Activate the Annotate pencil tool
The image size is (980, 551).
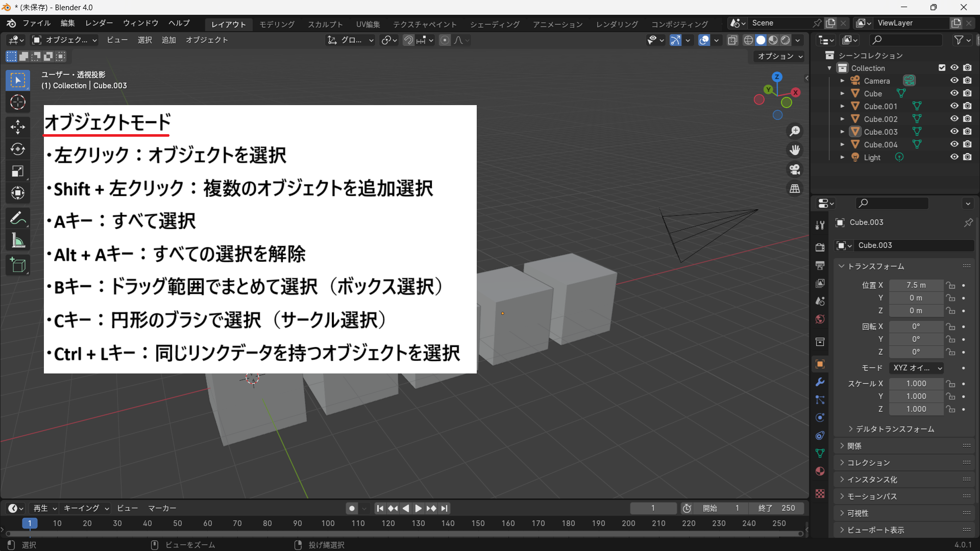[x=18, y=218]
